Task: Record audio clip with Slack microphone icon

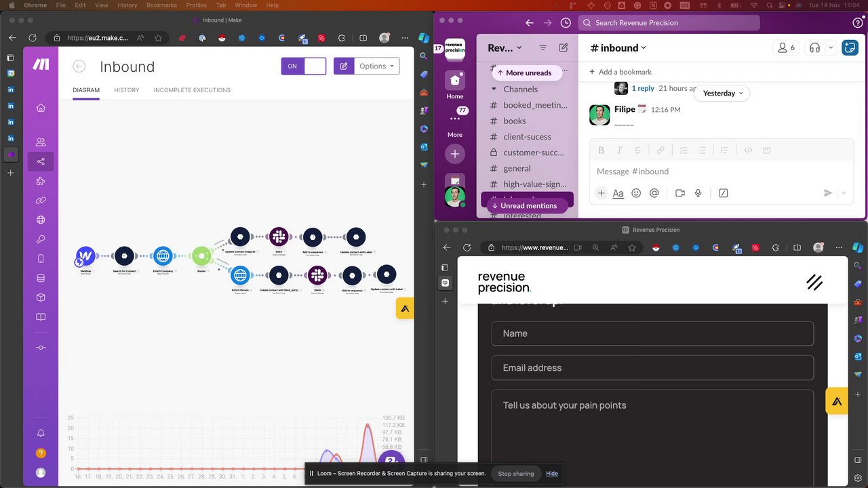Action: [x=698, y=193]
